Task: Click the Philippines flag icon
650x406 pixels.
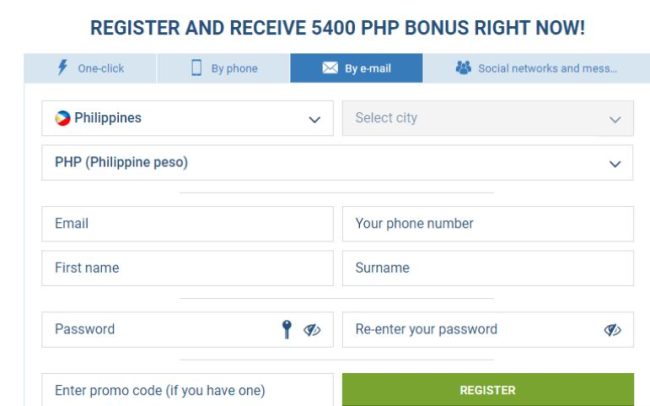Action: [63, 118]
